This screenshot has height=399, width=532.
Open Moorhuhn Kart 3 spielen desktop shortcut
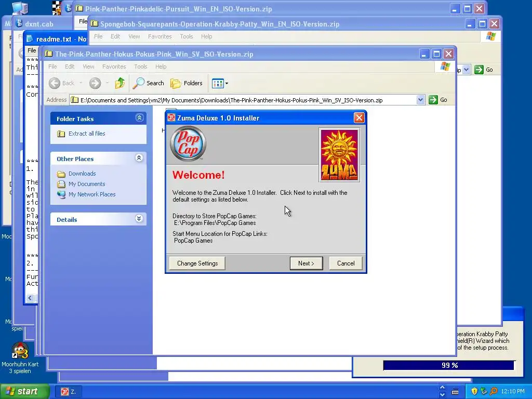click(20, 358)
